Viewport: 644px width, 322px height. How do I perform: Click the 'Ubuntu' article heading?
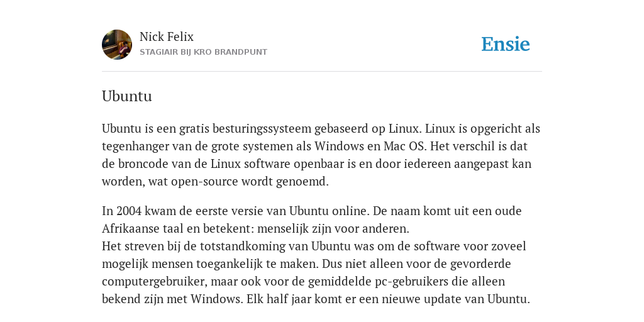point(127,96)
